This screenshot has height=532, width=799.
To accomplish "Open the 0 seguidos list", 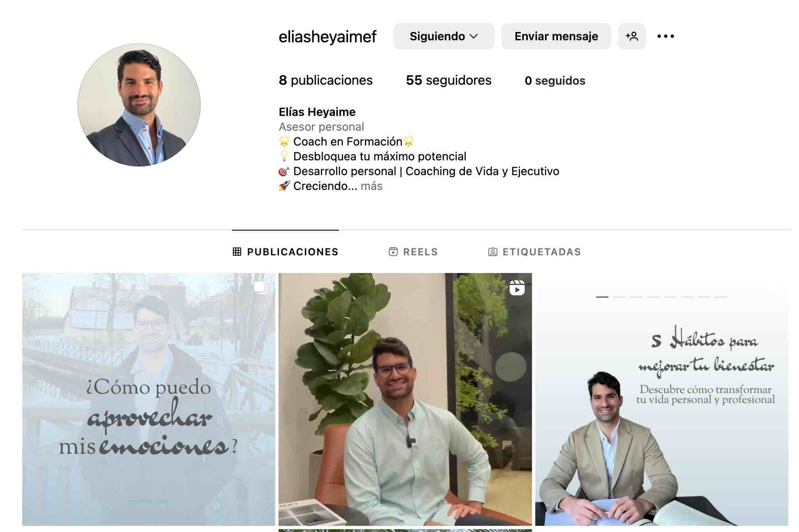I will click(x=555, y=81).
